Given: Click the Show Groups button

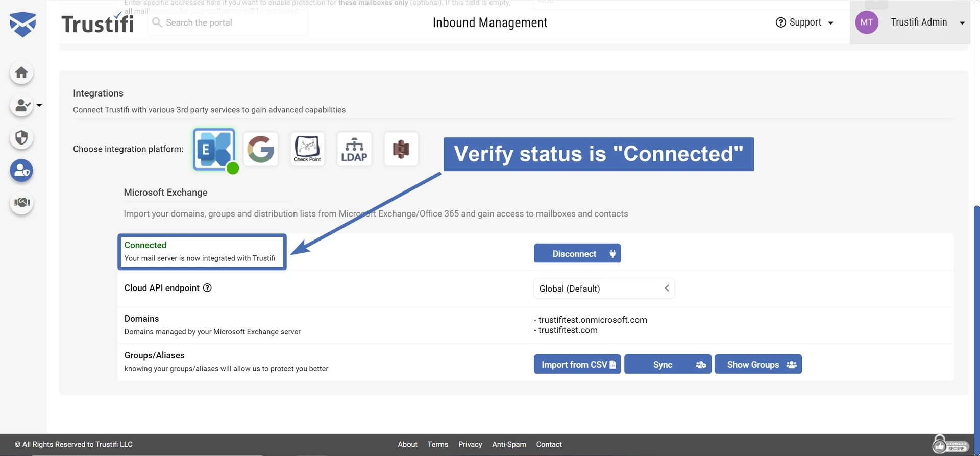Looking at the screenshot, I should click(758, 364).
